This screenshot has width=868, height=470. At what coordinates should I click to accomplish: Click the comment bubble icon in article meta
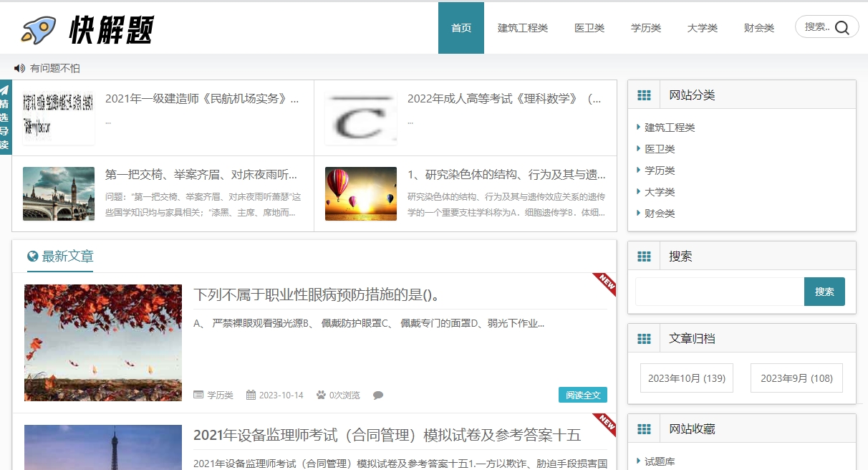coord(378,395)
